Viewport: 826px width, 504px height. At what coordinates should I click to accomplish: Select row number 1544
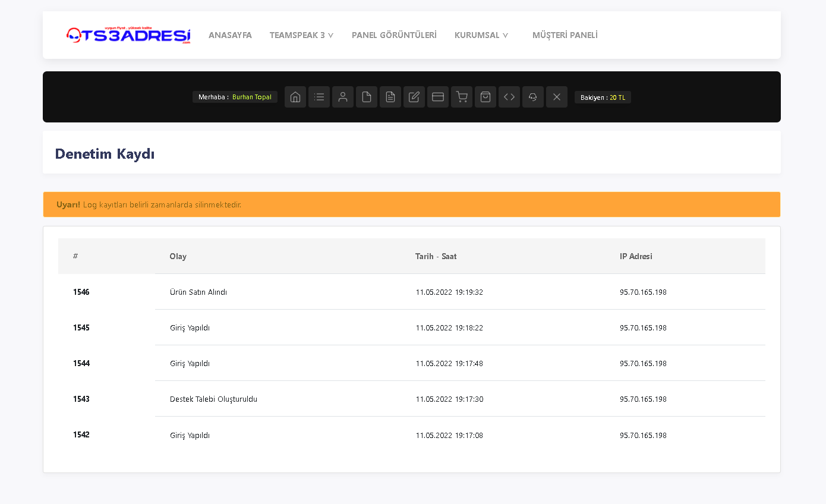pyautogui.click(x=81, y=363)
